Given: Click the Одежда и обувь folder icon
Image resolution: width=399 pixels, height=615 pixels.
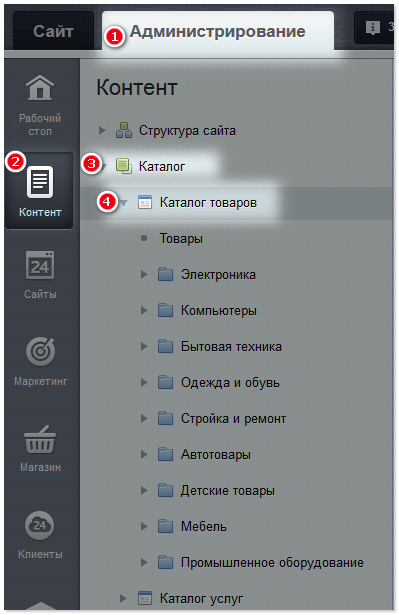Looking at the screenshot, I should 166,382.
